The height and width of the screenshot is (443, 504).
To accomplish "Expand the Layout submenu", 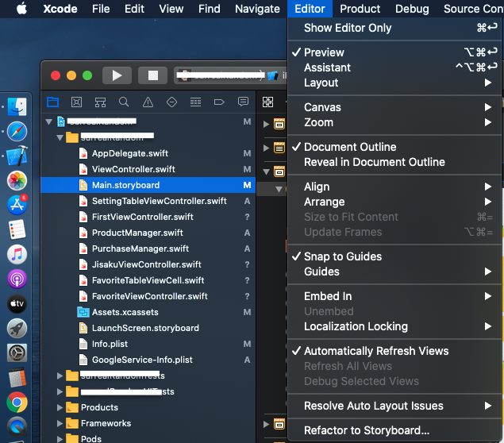I will 394,83.
